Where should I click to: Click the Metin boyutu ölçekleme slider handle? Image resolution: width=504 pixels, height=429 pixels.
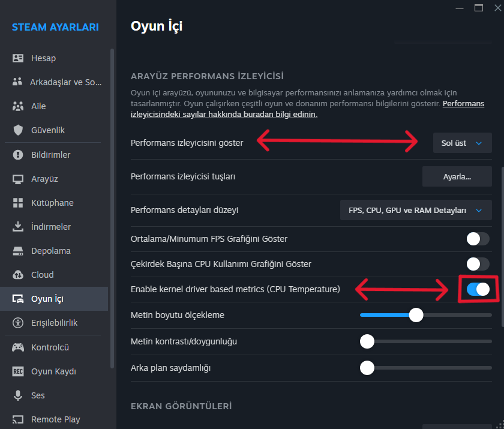[x=416, y=315]
